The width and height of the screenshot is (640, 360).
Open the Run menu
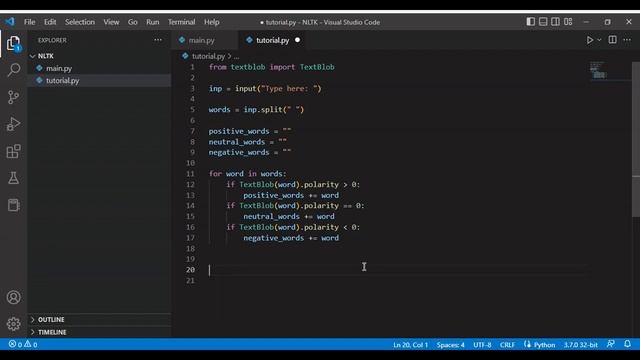click(153, 22)
